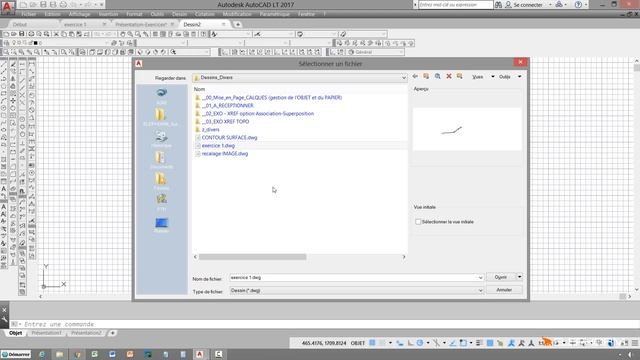The height and width of the screenshot is (360, 640).
Task: Open the Affichage menu
Action: [79, 14]
